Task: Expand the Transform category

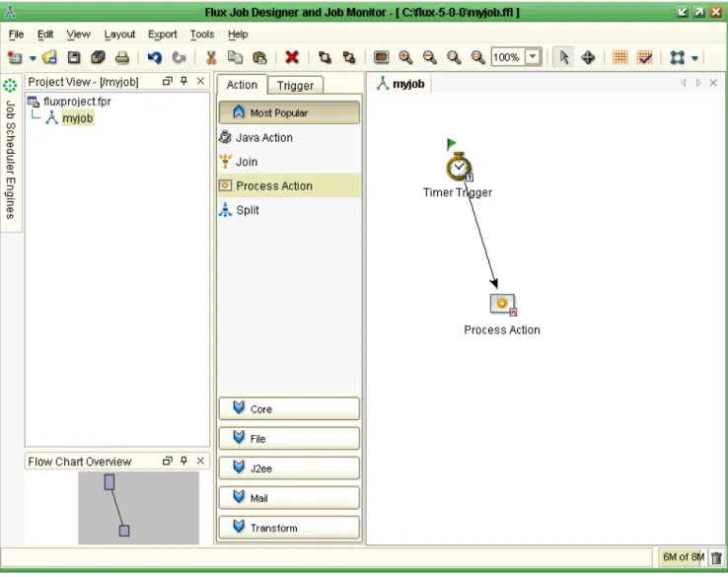Action: pyautogui.click(x=289, y=528)
